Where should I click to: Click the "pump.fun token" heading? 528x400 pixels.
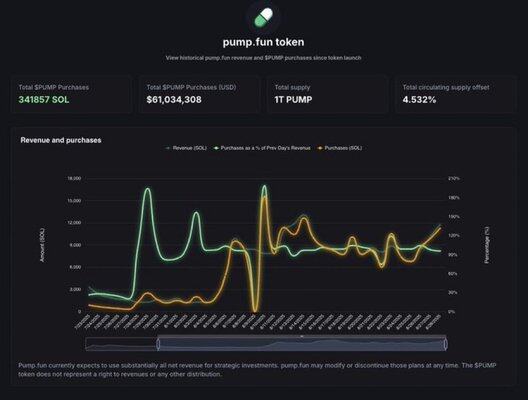tap(264, 42)
